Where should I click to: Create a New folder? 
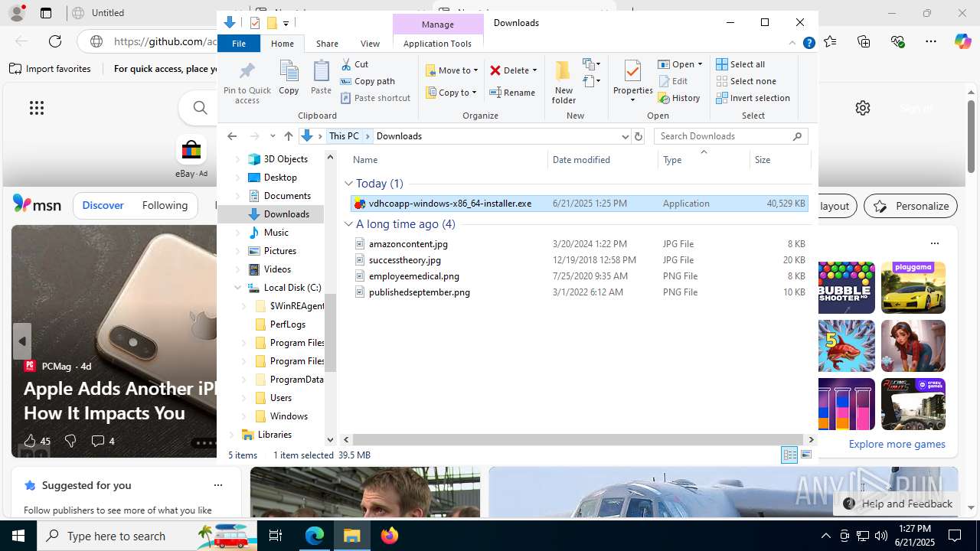coord(563,82)
